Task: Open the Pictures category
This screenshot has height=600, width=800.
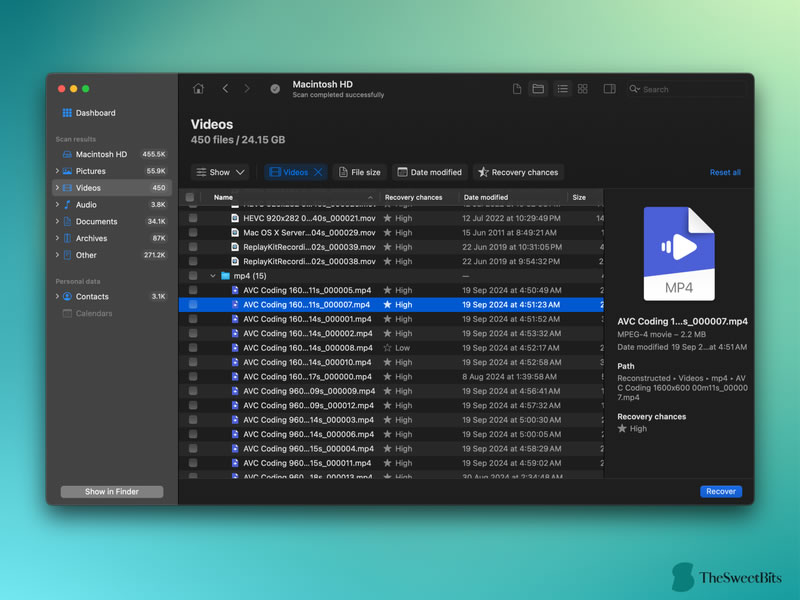Action: [112, 171]
